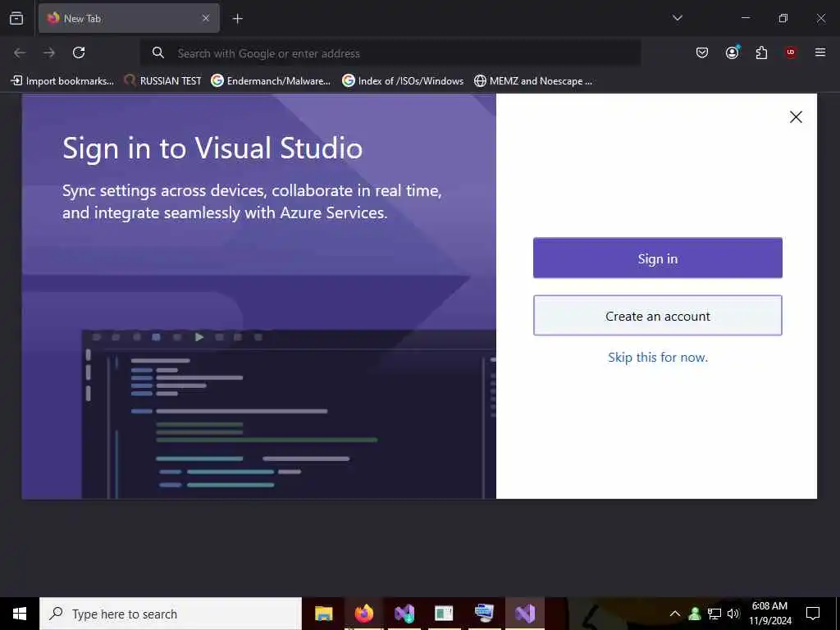The height and width of the screenshot is (630, 840).
Task: Click the Type here to search box
Action: 171,614
